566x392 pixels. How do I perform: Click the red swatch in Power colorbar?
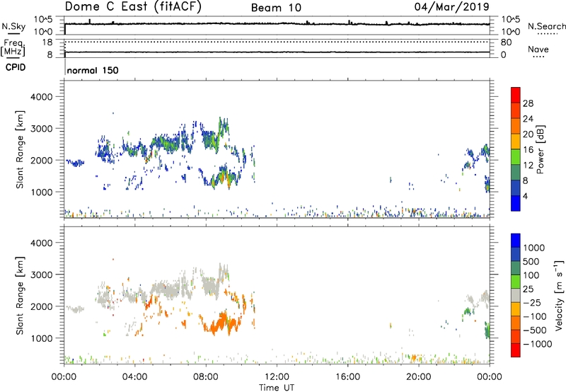coord(516,95)
